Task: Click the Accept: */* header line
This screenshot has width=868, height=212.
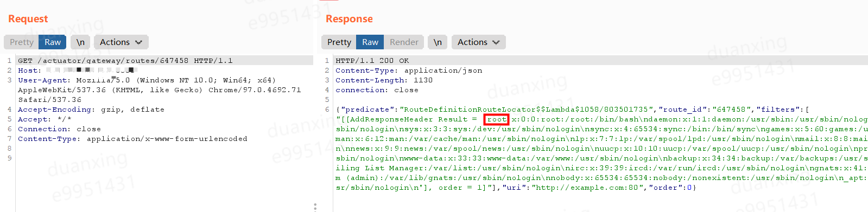Action: [45, 119]
